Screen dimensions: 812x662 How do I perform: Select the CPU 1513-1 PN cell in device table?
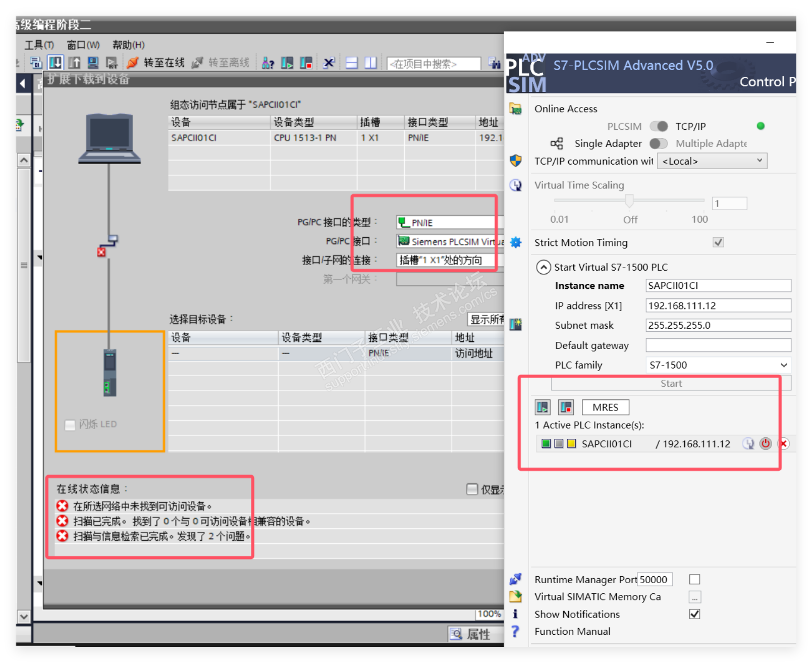[313, 138]
